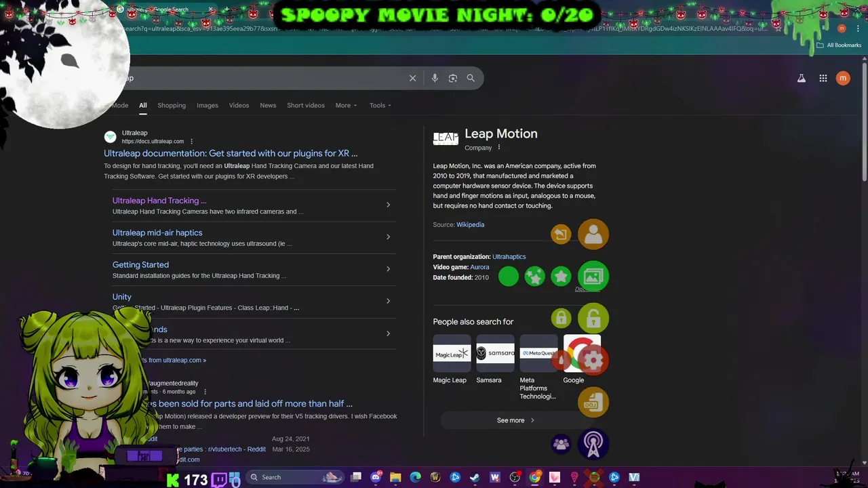Screen dimensions: 868x488
Task: Open the All Bookmarks folder
Action: pyautogui.click(x=839, y=45)
